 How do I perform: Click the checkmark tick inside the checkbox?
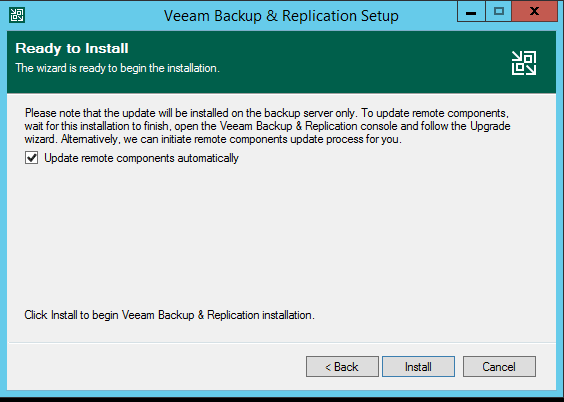pyautogui.click(x=31, y=157)
